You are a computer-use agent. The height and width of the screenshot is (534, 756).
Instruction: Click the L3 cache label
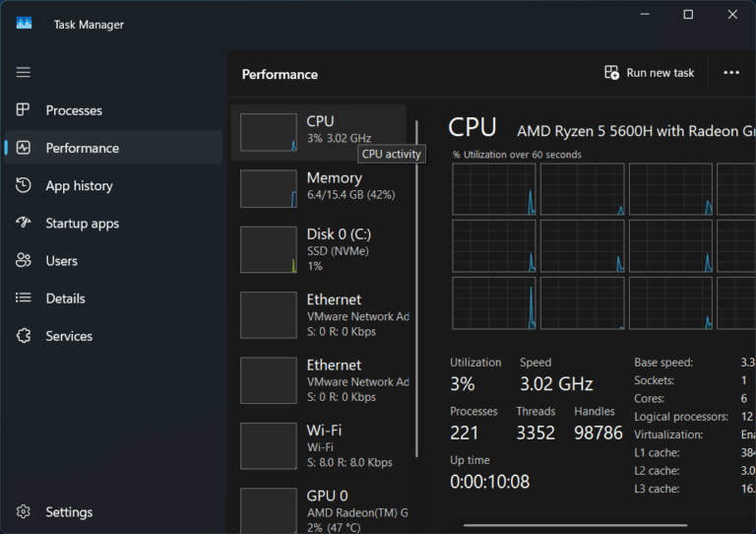[x=657, y=489]
